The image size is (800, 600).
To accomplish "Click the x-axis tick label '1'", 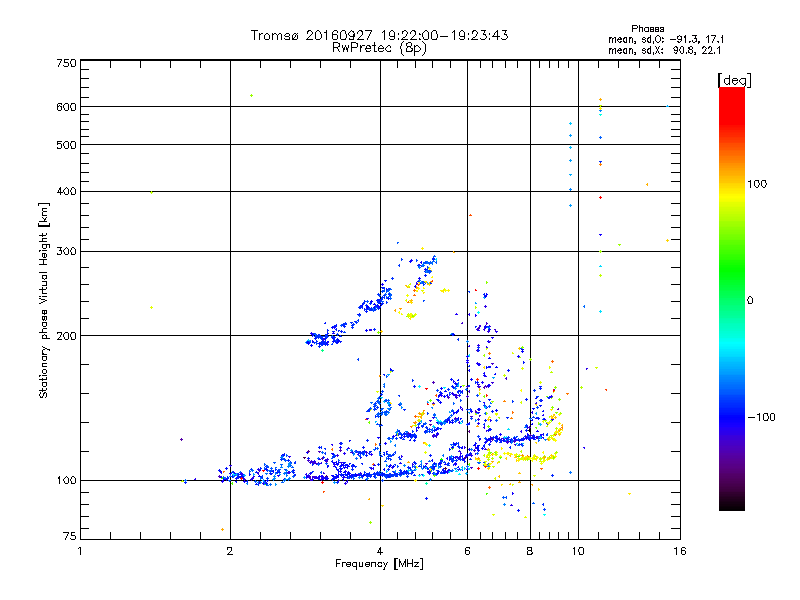I will (x=80, y=551).
